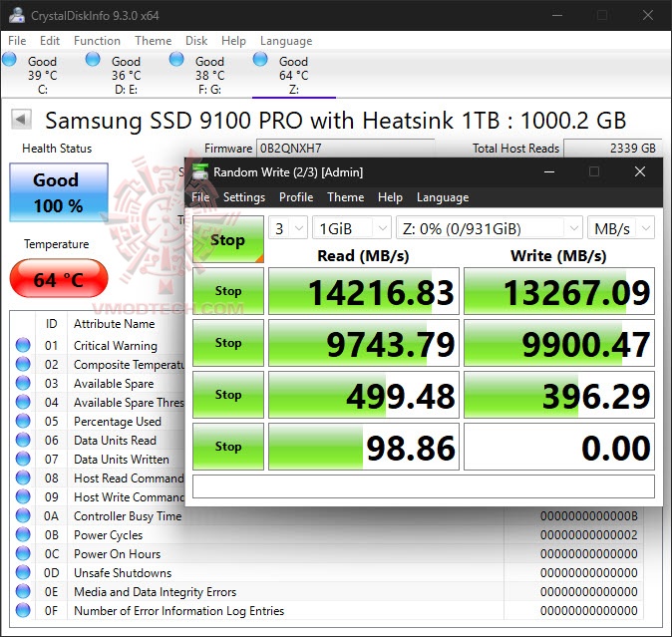This screenshot has width=672, height=637.
Task: Click status orb for drive F: G:
Action: click(176, 59)
